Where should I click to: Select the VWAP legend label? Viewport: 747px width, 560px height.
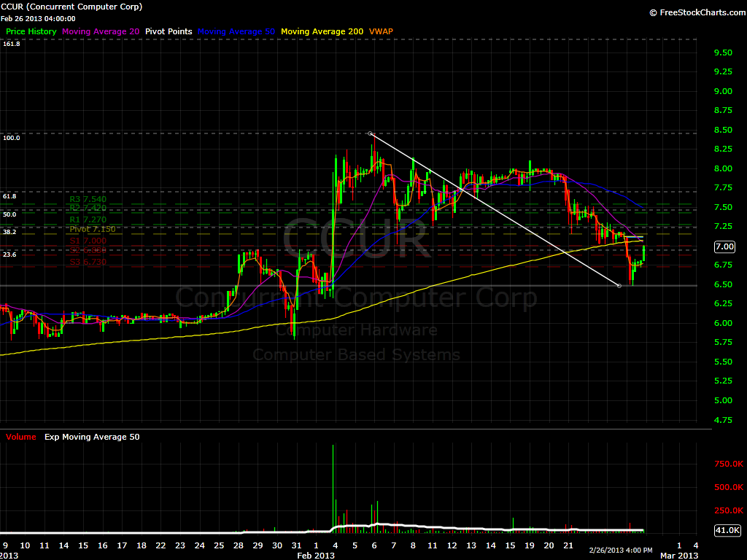click(x=381, y=31)
